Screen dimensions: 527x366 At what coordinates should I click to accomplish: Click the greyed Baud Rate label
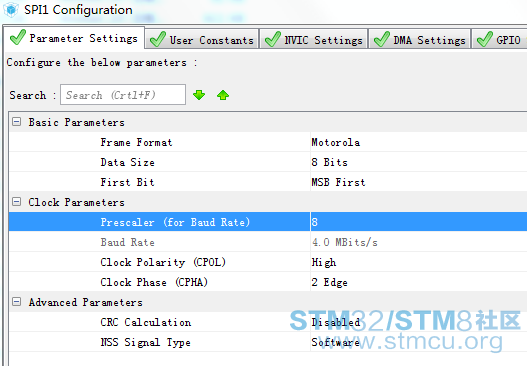(x=128, y=242)
